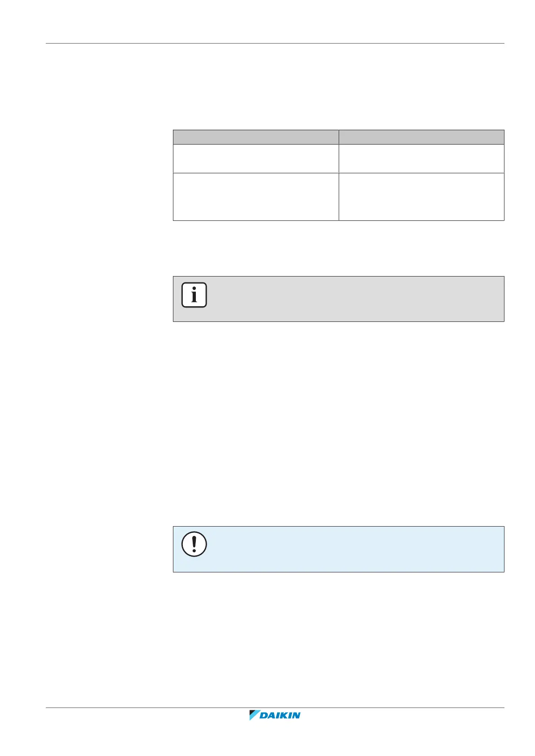Click inside the light blue notice box
The height and width of the screenshot is (756, 535).
(x=350, y=549)
